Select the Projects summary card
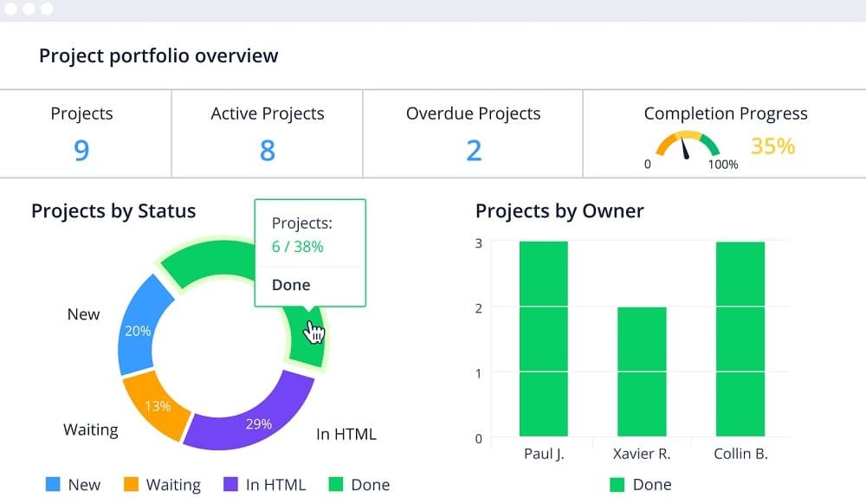 pyautogui.click(x=82, y=132)
